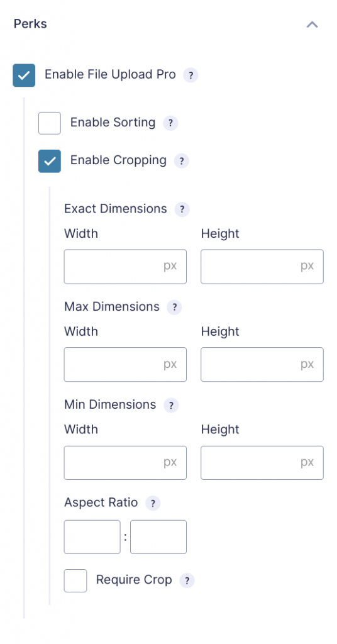Select Min Dimensions Height input

[262, 463]
